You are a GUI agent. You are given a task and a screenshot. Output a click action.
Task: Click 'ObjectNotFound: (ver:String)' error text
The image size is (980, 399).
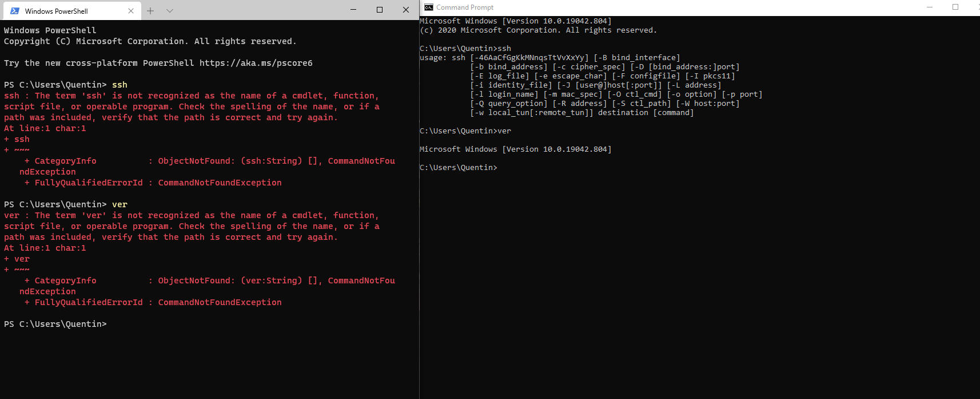click(x=230, y=281)
